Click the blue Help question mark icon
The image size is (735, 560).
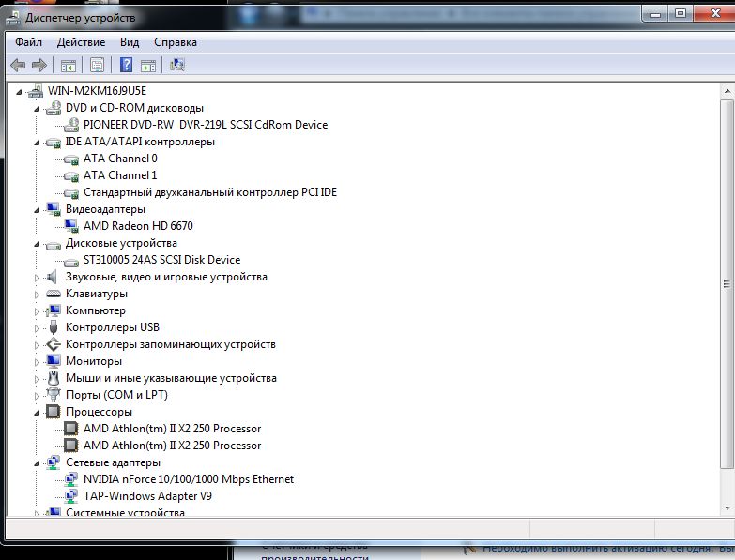coord(126,65)
